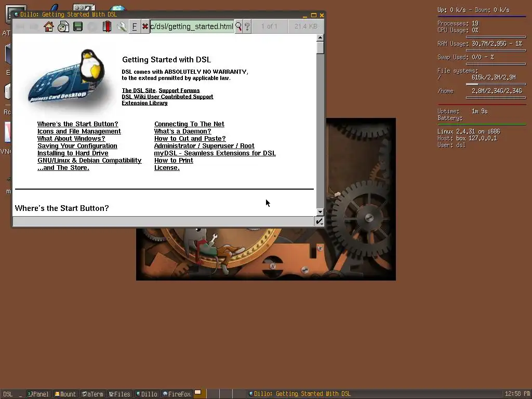The image size is (532, 399).
Task: Click the '1 of 1' page counter
Action: pyautogui.click(x=270, y=26)
